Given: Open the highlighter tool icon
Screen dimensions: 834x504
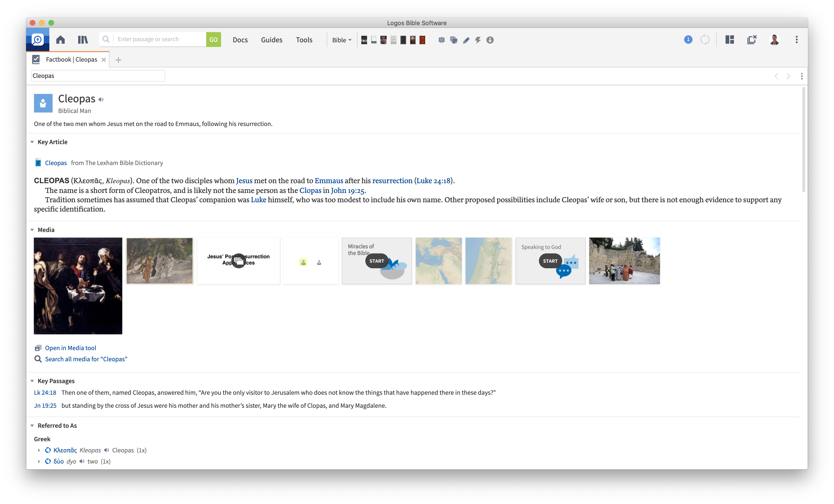Looking at the screenshot, I should point(466,40).
